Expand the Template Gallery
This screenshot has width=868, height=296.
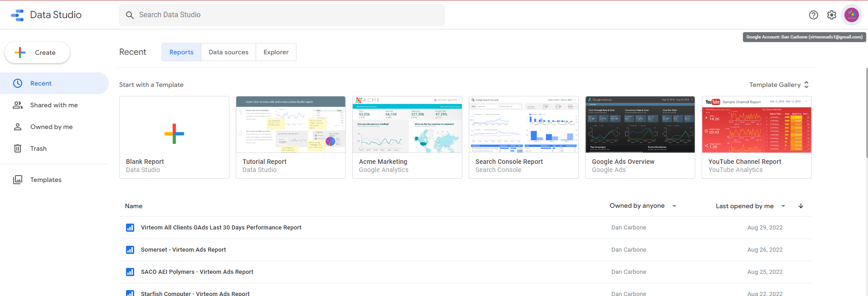click(779, 85)
